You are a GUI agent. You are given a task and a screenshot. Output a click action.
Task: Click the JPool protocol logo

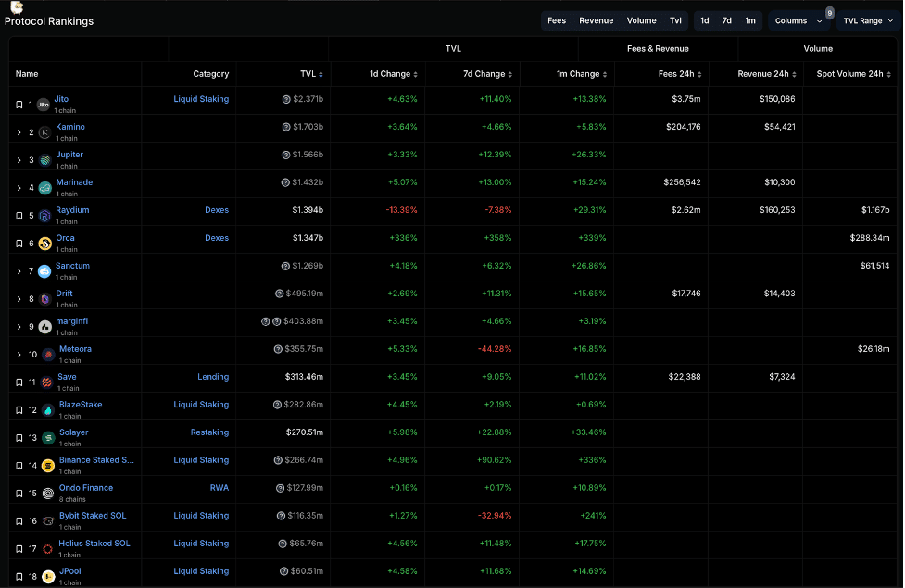(x=48, y=577)
